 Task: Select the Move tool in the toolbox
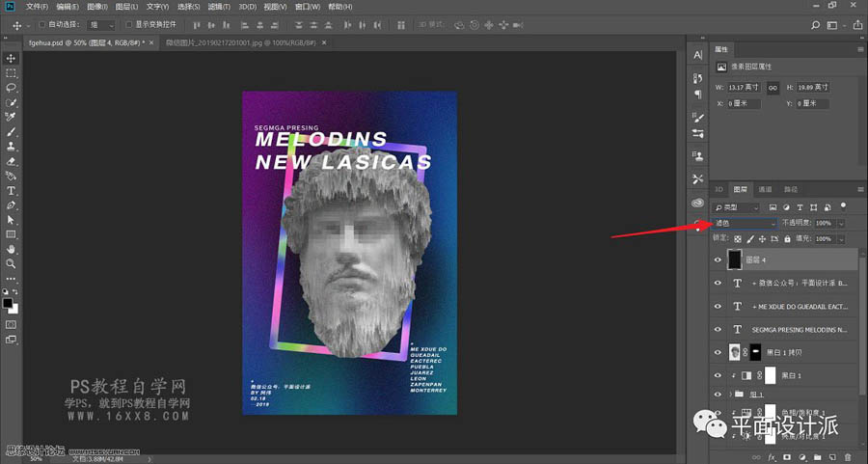click(x=11, y=59)
